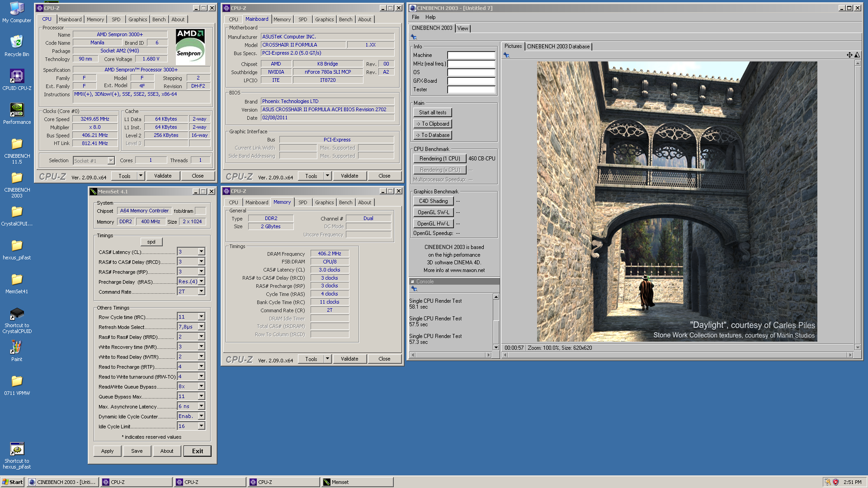The image size is (868, 488).
Task: Open the CINEBENCH 2003 folder
Action: click(17, 184)
